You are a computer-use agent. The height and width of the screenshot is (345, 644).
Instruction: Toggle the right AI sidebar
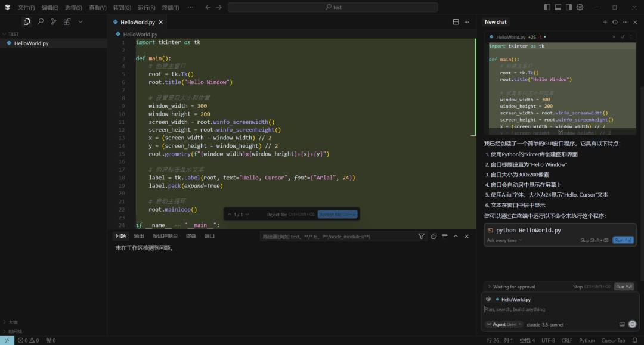point(569,7)
